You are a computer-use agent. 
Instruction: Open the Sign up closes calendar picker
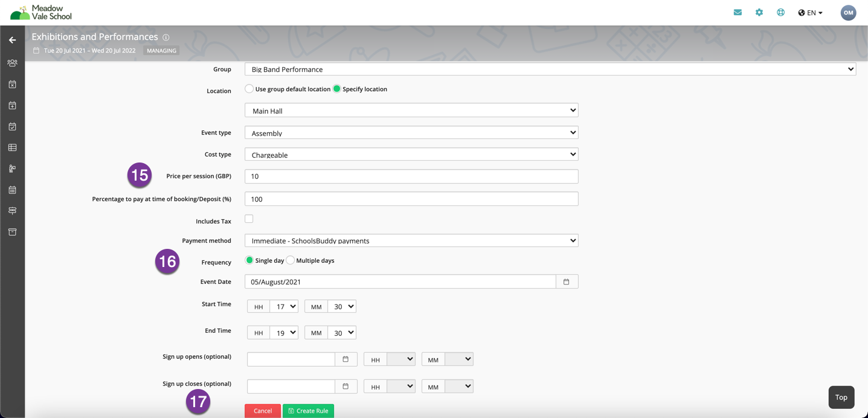[346, 387]
